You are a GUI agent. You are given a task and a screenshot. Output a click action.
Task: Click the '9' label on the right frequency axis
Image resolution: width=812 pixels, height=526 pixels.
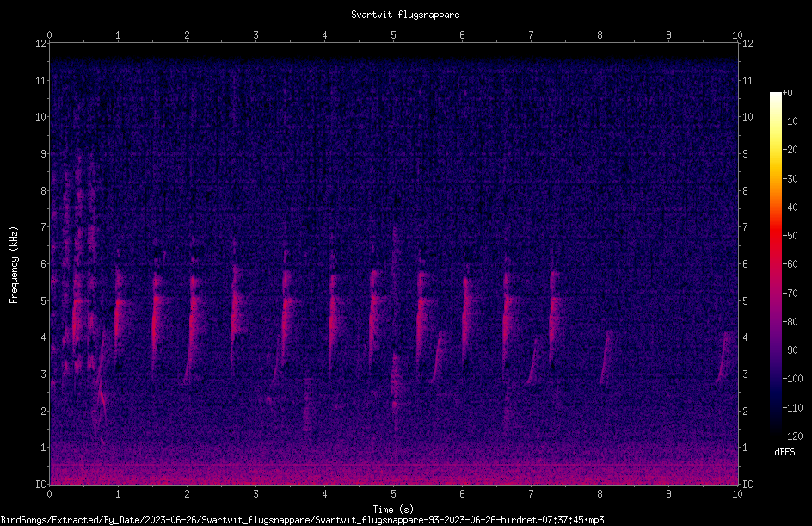pos(745,154)
